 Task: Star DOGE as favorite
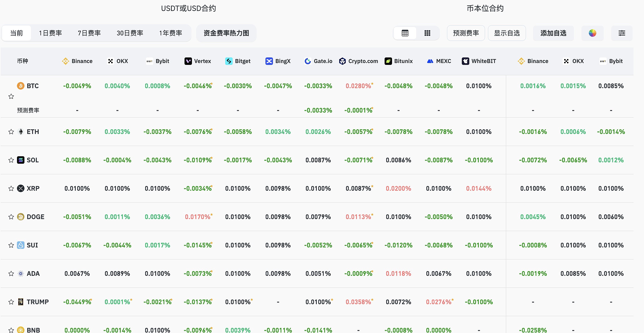coord(11,217)
